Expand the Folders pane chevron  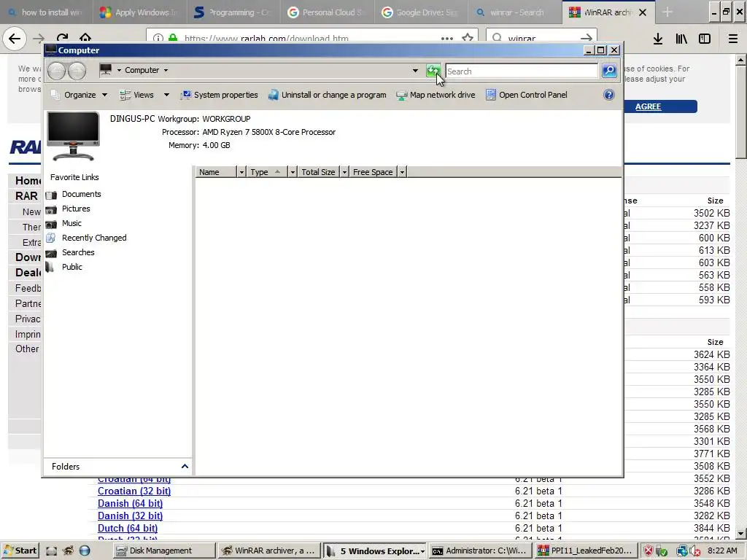point(185,466)
